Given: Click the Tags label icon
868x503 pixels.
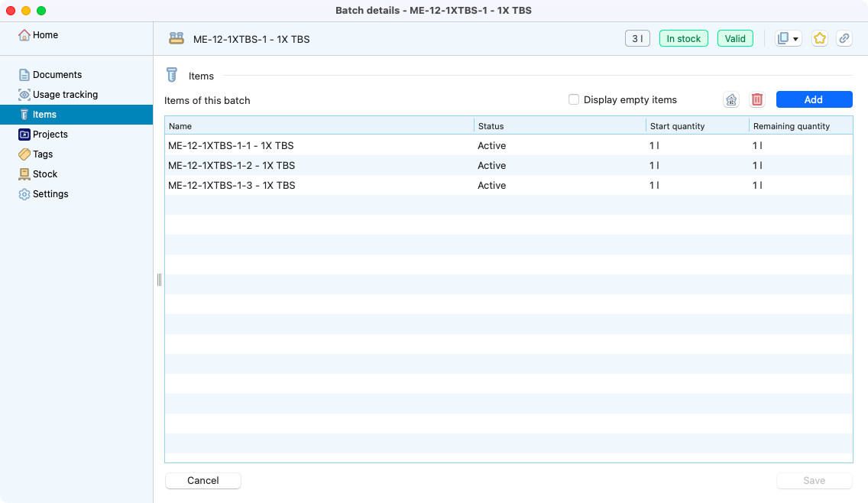Looking at the screenshot, I should click(x=24, y=154).
